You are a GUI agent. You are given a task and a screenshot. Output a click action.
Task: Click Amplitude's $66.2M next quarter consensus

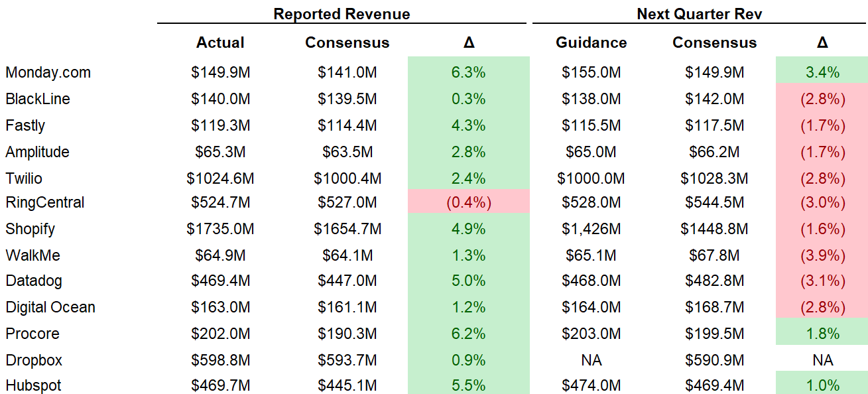click(714, 152)
